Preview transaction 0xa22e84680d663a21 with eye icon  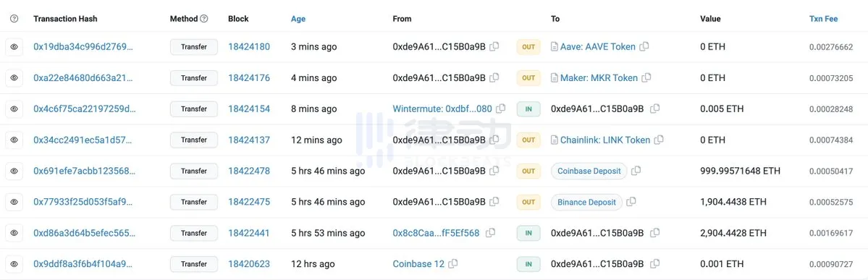[x=14, y=78]
